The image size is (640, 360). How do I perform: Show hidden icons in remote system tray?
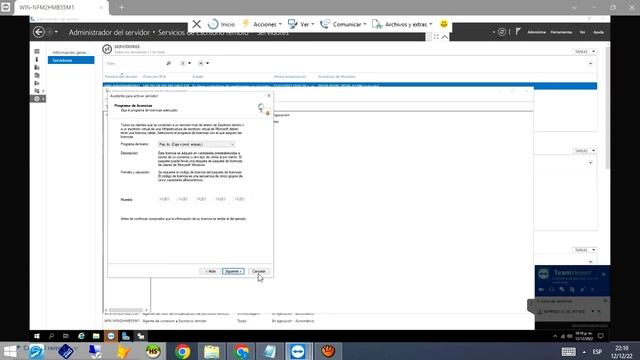[x=555, y=336]
